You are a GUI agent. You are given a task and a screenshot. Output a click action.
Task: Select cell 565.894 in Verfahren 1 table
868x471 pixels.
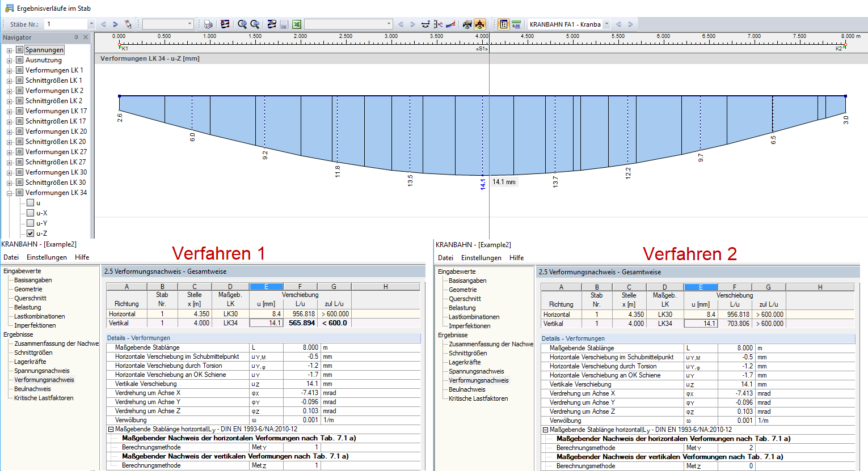(x=301, y=323)
